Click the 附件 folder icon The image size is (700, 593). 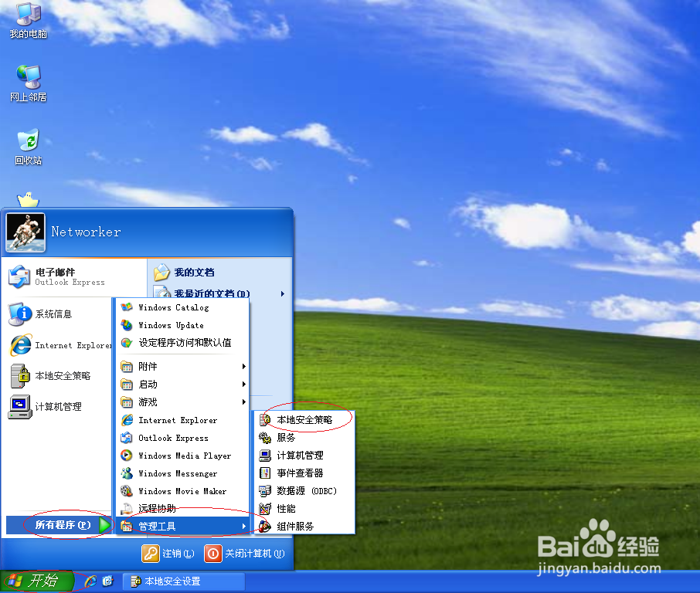127,367
